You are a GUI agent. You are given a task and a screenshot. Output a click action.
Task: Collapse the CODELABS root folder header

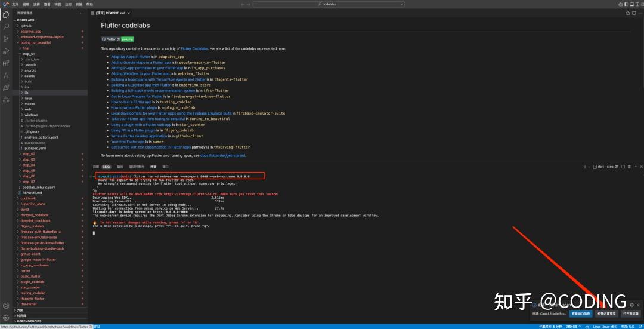[50, 20]
